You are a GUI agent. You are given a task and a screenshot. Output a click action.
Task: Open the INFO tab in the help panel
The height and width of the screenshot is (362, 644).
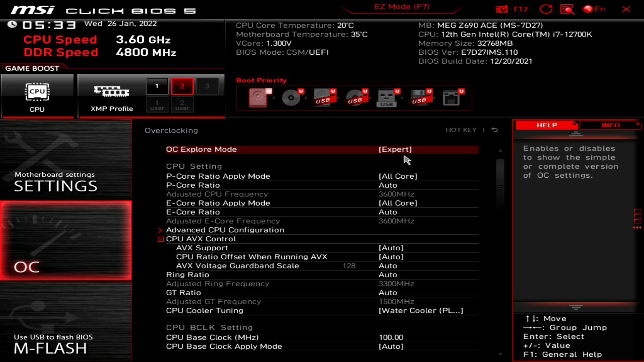click(611, 125)
